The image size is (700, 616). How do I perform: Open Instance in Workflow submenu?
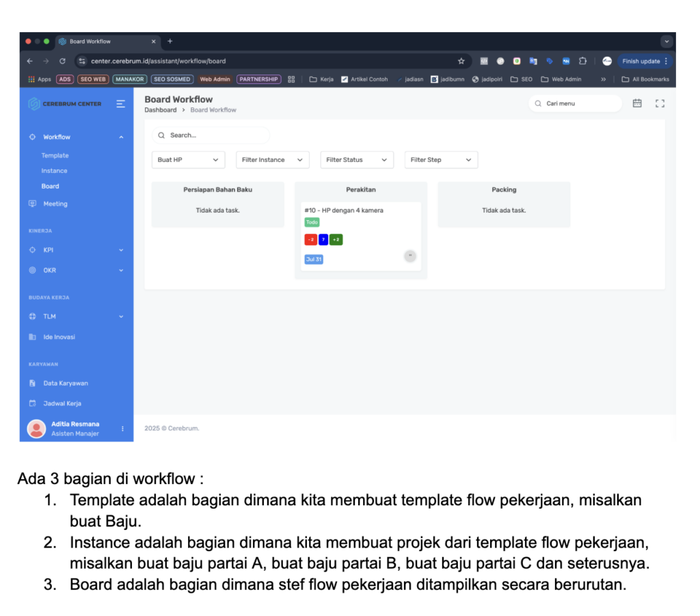[54, 171]
